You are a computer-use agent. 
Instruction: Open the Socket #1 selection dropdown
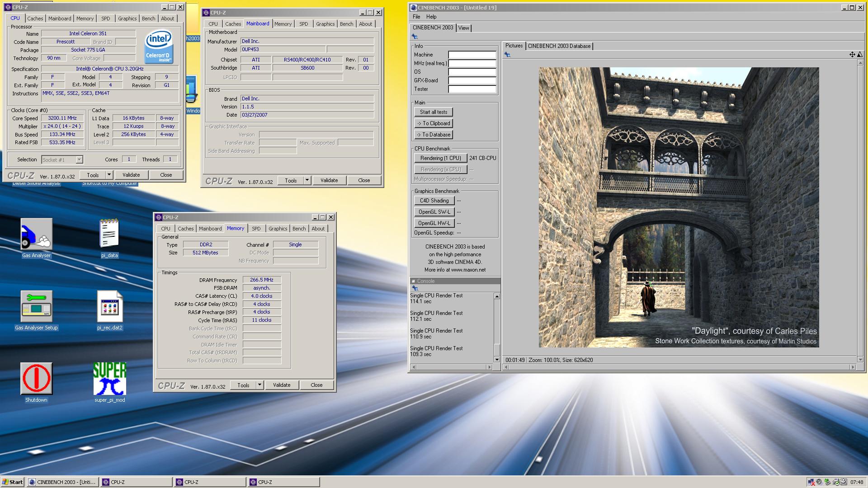[80, 160]
